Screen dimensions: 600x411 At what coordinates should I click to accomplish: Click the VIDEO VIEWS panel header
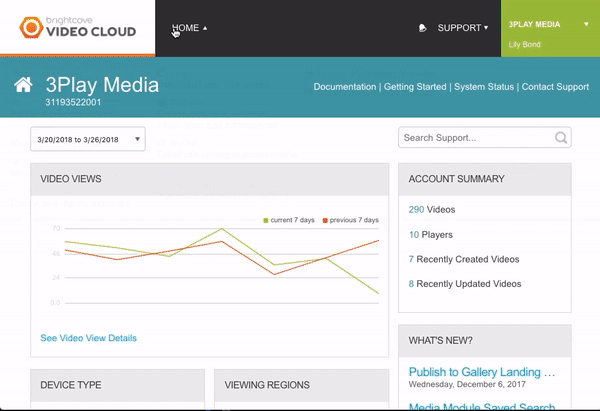210,179
